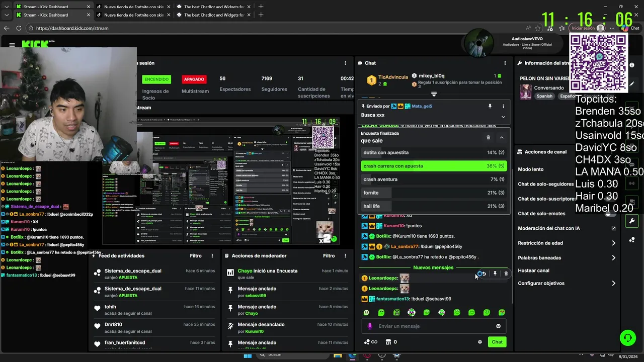Reply to Leonardoepc's hovered message
Screen dimensions: 644x362
point(484,274)
